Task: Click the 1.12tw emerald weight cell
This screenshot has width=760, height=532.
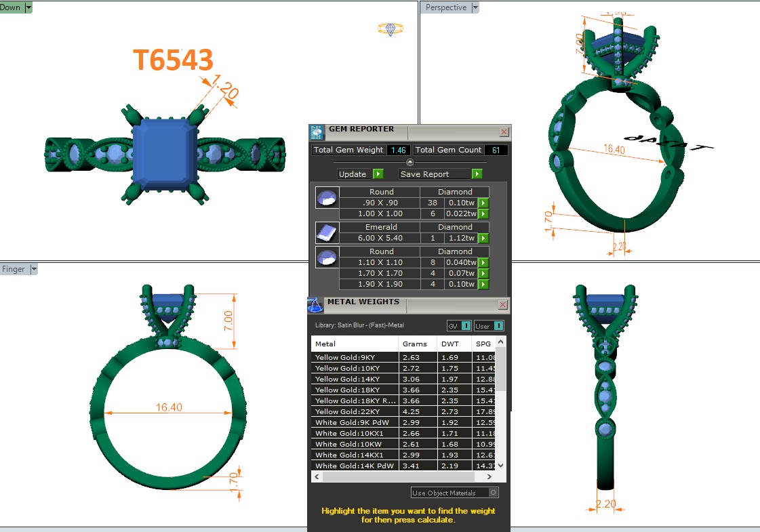Action: [x=461, y=238]
